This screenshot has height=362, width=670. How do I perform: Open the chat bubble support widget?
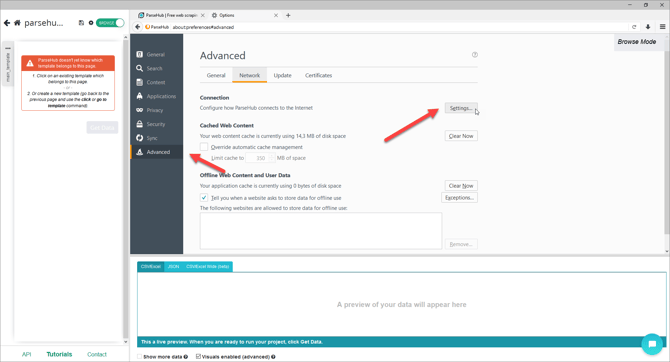[x=652, y=344]
